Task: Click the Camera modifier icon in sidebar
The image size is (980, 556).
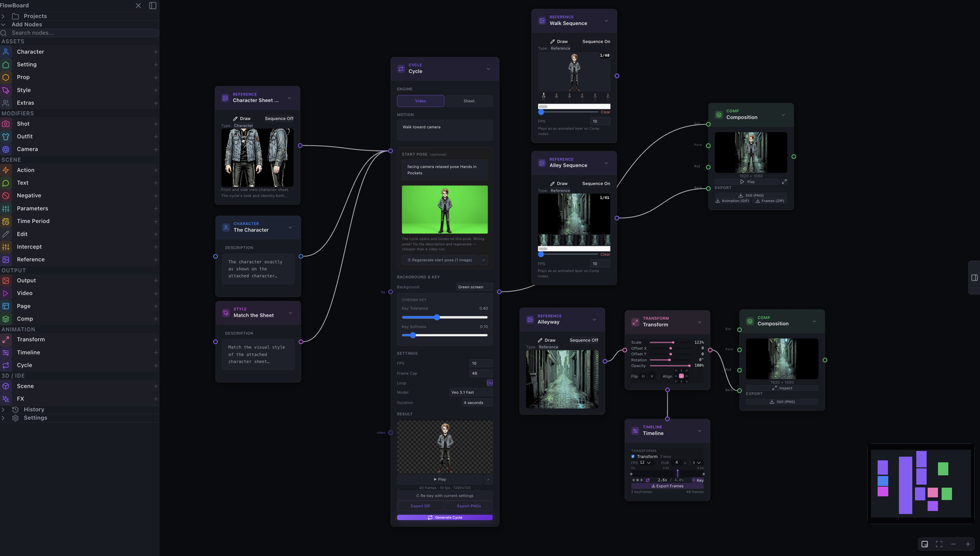Action: coord(6,149)
